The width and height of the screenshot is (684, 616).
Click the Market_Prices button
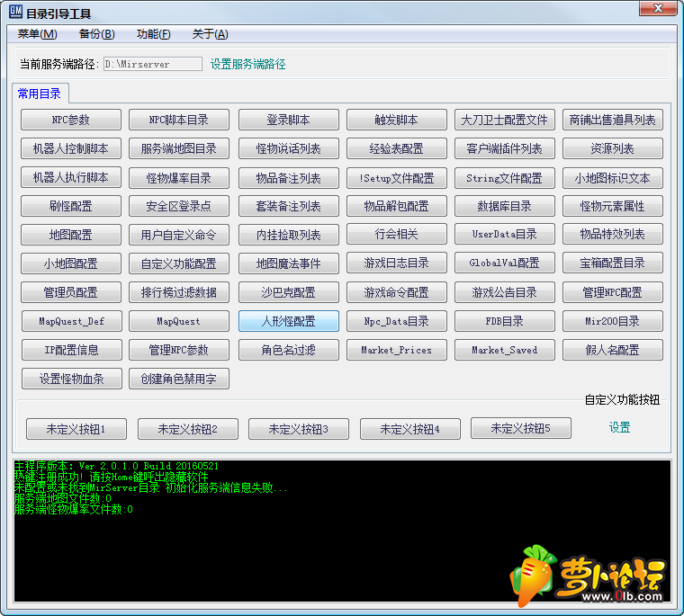397,350
